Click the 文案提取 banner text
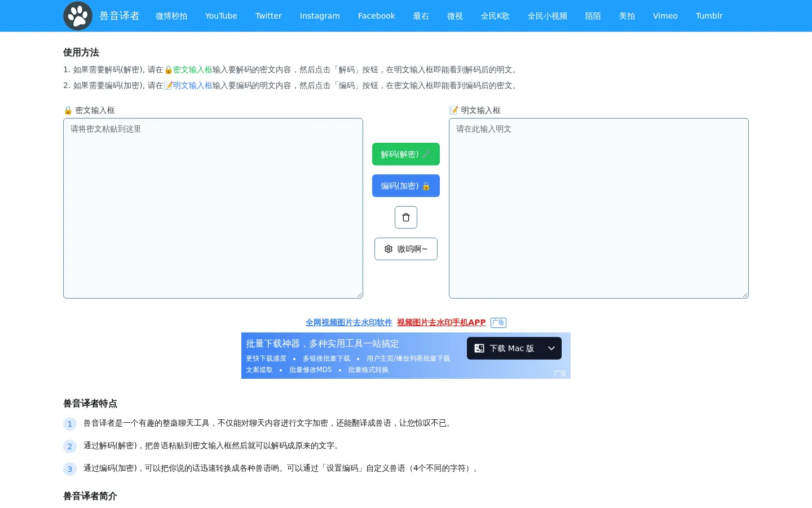Viewport: 812px width, 508px height. tap(259, 370)
